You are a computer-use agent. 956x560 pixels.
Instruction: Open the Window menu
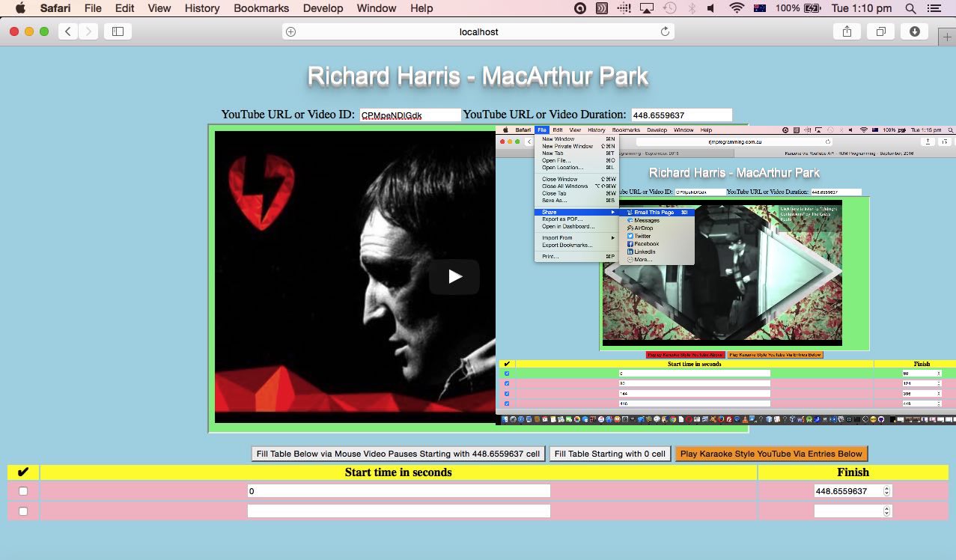[x=377, y=8]
